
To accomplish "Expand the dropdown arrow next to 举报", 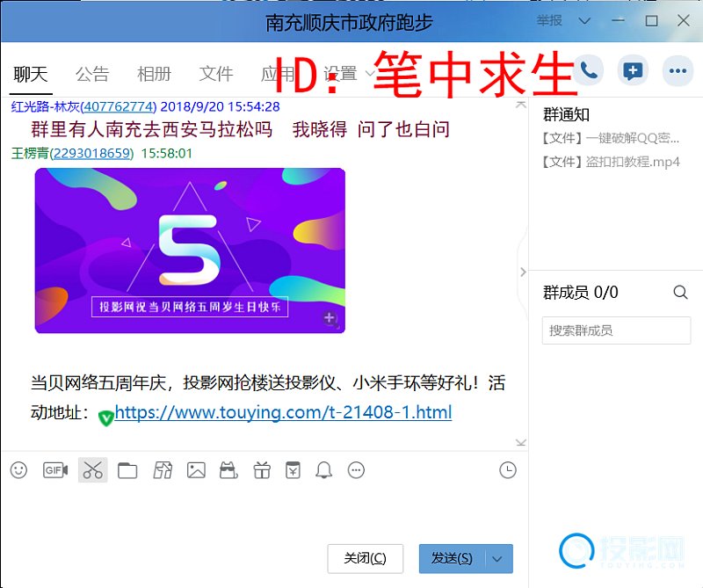I will point(584,20).
